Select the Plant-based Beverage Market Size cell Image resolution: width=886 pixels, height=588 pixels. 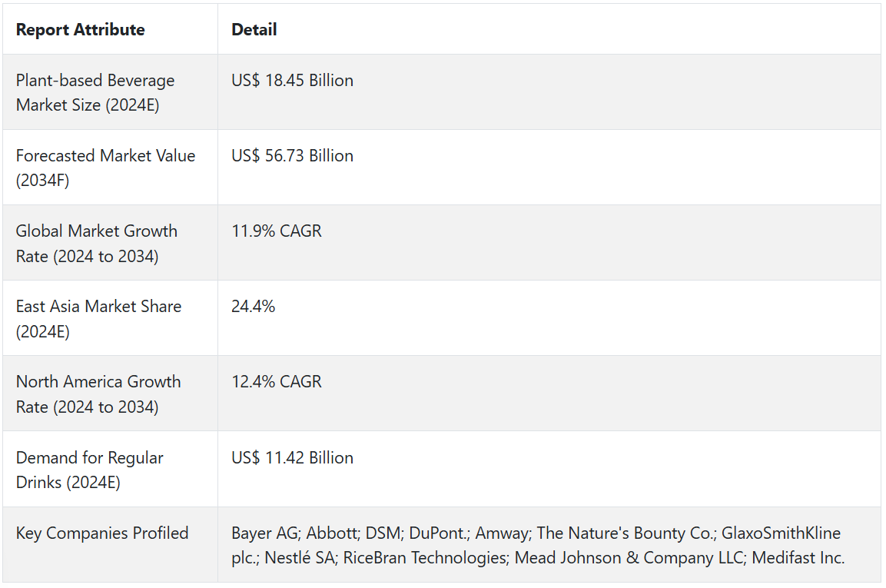click(x=95, y=92)
